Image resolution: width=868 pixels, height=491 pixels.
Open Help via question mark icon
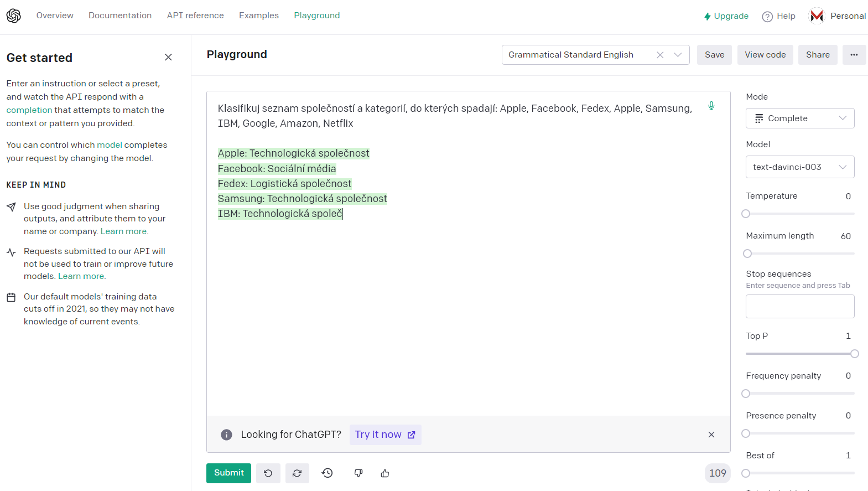click(x=767, y=17)
